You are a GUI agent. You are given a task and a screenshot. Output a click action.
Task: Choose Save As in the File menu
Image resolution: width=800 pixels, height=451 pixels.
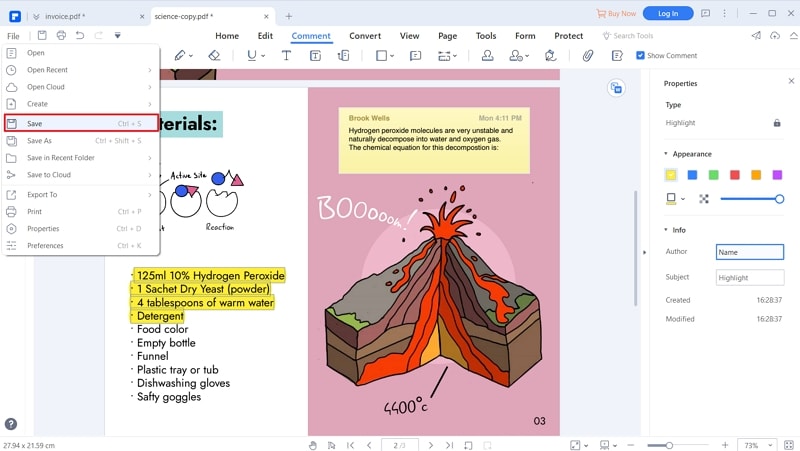(82, 141)
